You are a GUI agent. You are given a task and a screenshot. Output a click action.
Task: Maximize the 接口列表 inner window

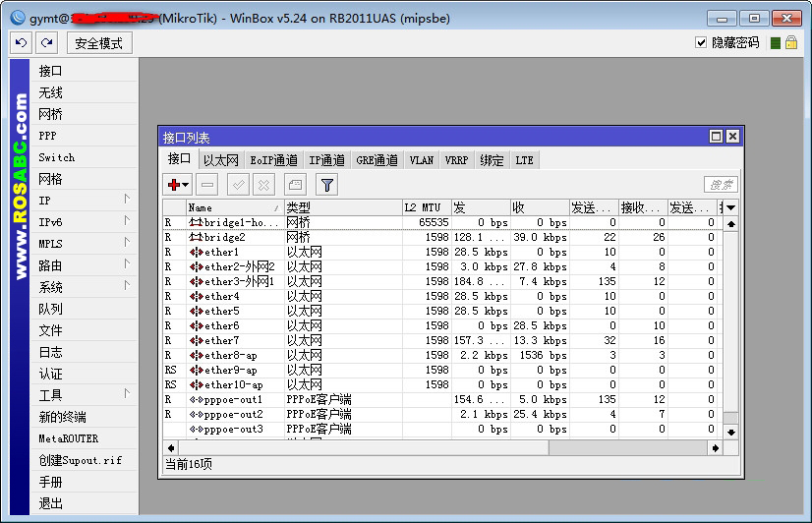[716, 137]
